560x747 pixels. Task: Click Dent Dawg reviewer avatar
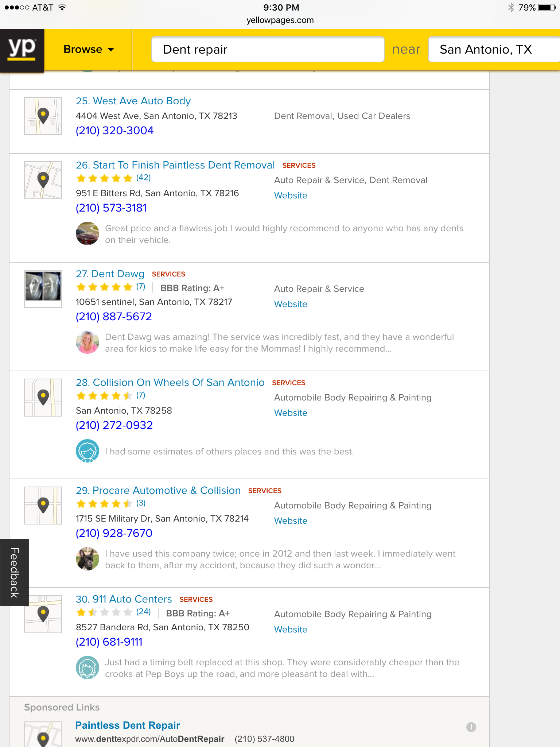[87, 342]
